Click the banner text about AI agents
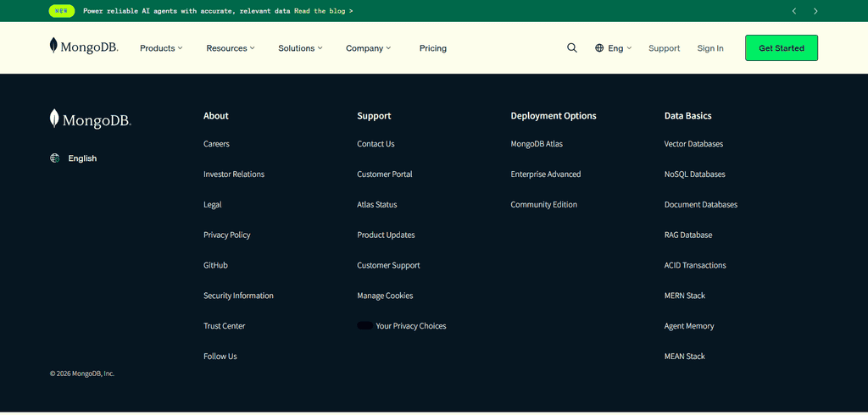Viewport: 868px width, 415px height. [186, 10]
